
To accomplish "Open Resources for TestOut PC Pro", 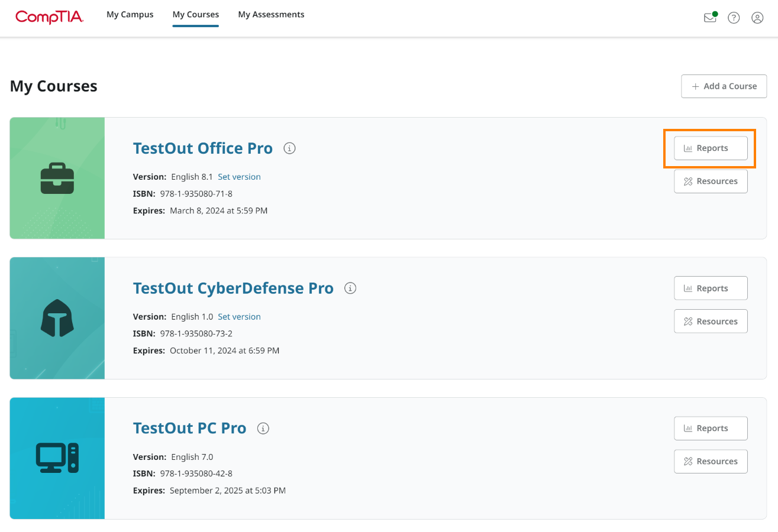I will pos(711,462).
